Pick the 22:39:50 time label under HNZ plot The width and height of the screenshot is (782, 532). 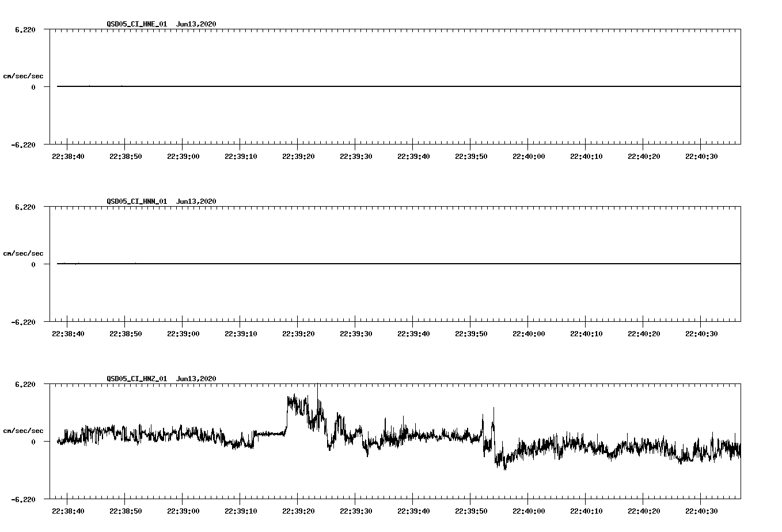coord(471,511)
